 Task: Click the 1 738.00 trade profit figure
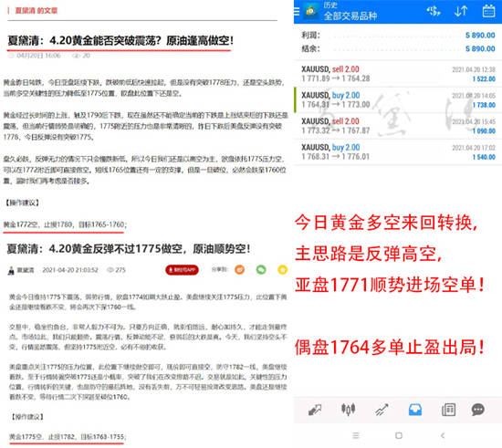(484, 105)
